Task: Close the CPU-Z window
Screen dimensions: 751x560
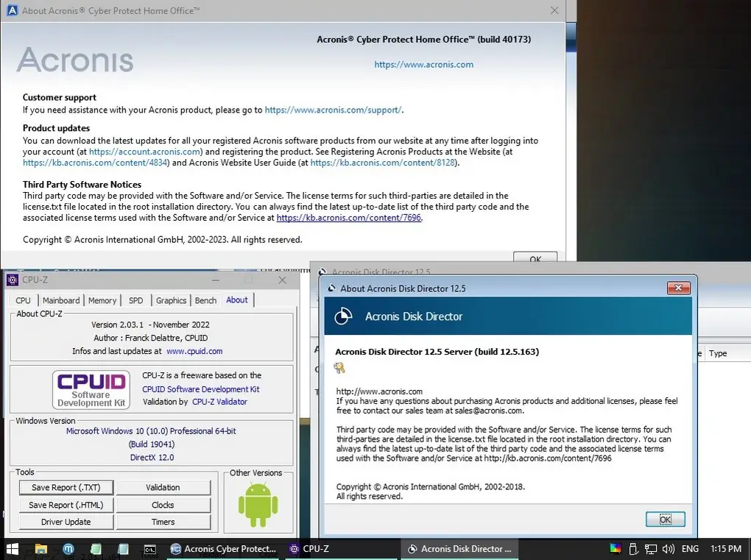Action: click(x=283, y=280)
